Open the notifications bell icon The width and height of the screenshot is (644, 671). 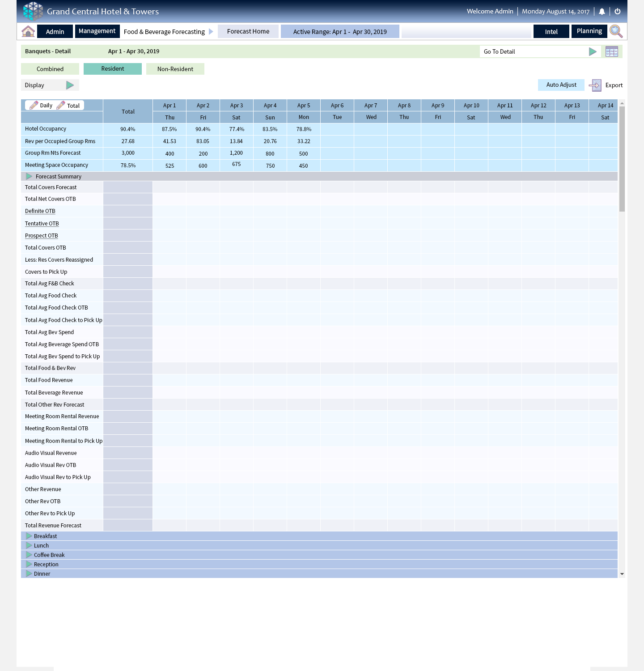(602, 12)
